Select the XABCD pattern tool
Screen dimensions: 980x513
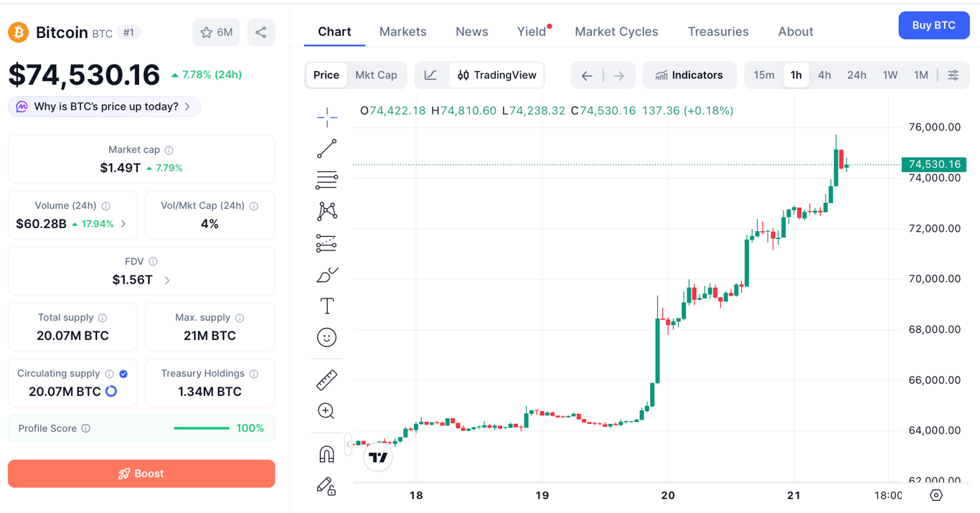(327, 211)
